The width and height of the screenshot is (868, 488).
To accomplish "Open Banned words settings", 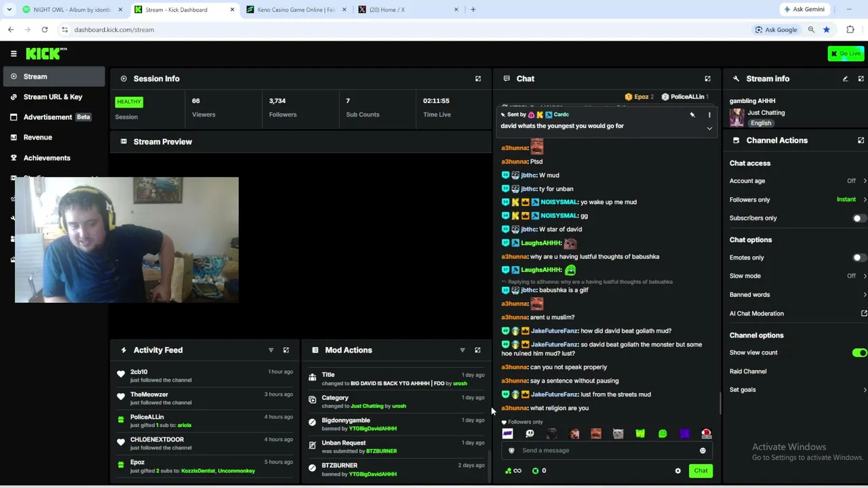I will [x=797, y=295].
